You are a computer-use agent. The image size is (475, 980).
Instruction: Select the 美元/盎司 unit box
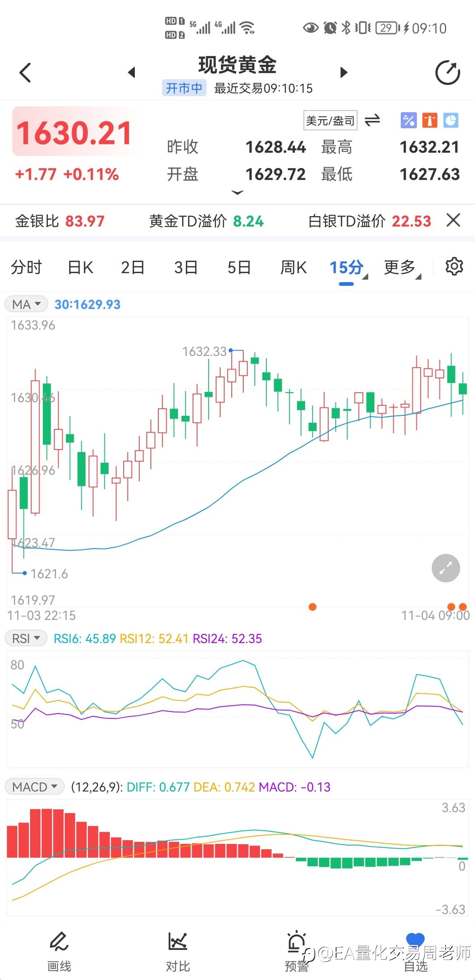[330, 120]
